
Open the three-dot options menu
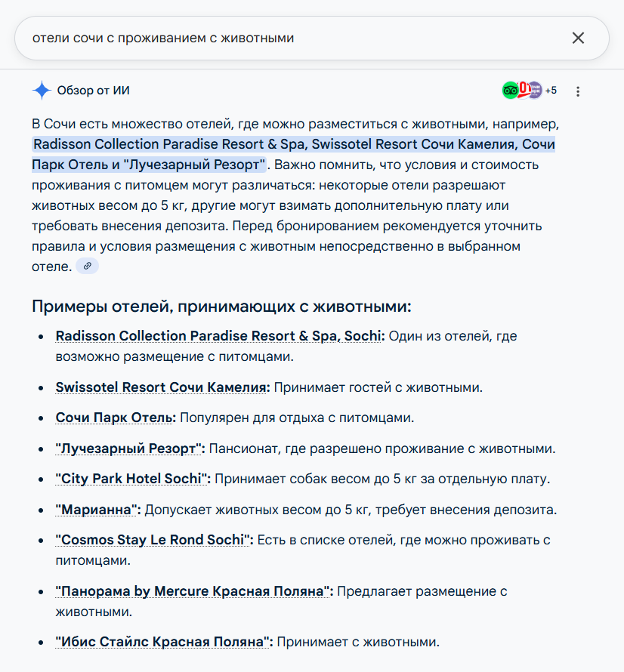577,91
